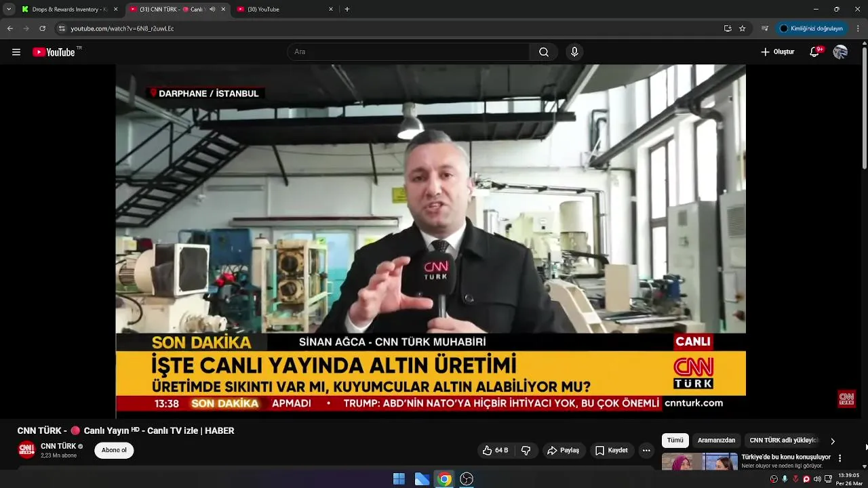This screenshot has width=868, height=488.
Task: Bookmark this page with star icon
Action: pos(743,28)
